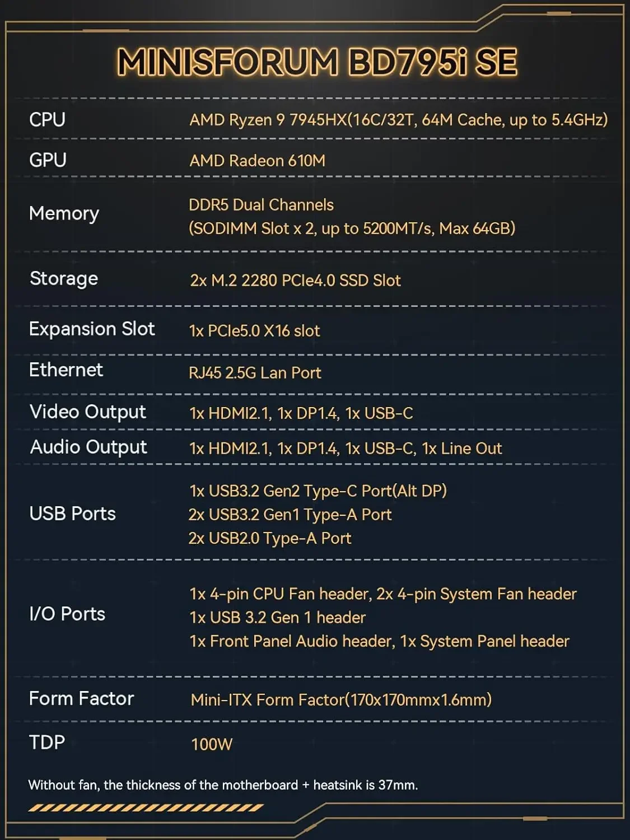The height and width of the screenshot is (840, 630).
Task: Select the 1x USB 3.2 Gen 1 header line
Action: (277, 618)
